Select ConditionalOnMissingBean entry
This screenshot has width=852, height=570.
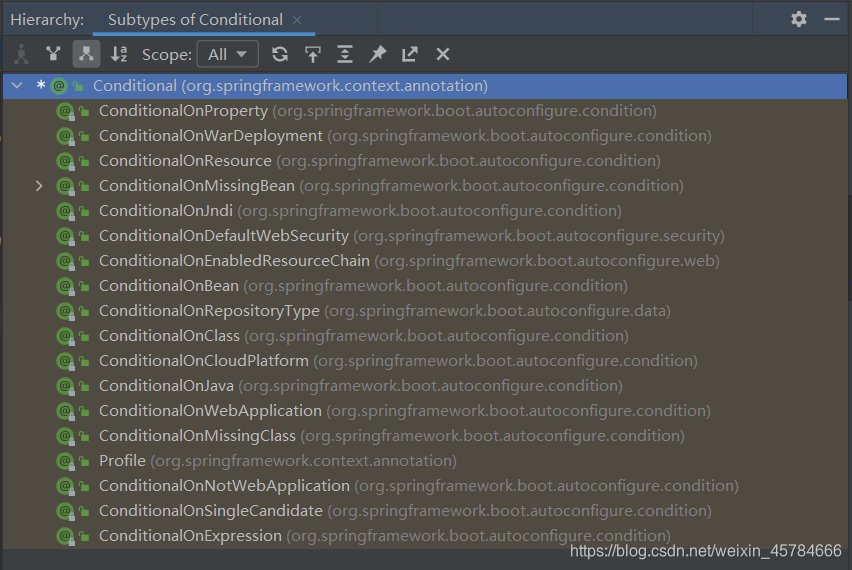pos(425,186)
